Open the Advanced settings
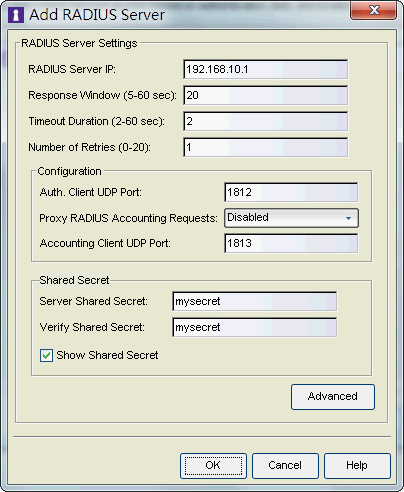The image size is (404, 492). click(333, 397)
